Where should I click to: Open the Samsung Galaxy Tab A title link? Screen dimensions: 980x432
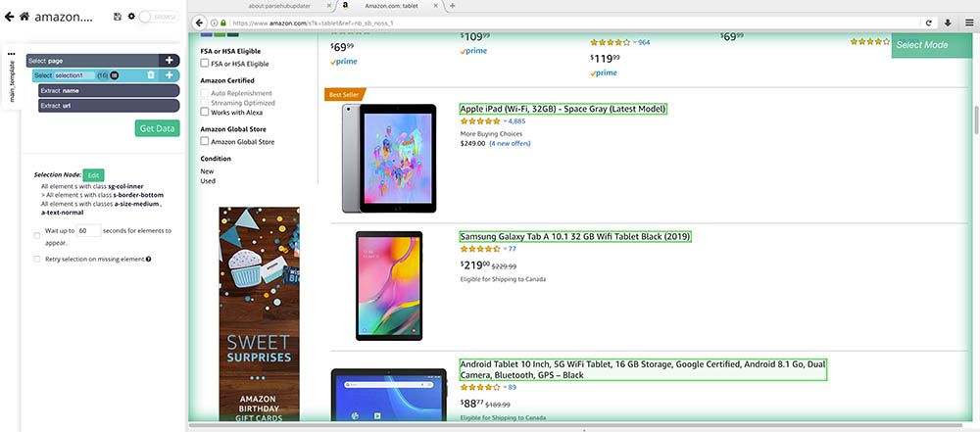[575, 237]
